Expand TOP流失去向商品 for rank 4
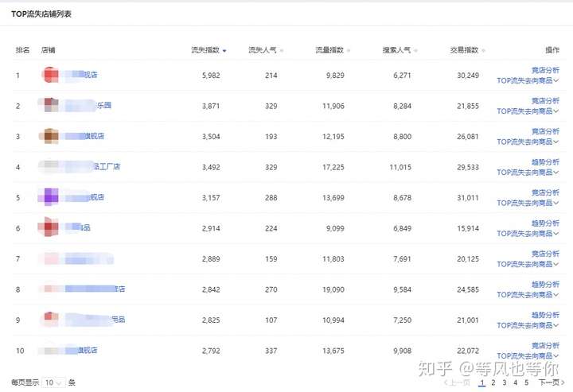Viewport: 573px width, 392px height. [x=528, y=173]
